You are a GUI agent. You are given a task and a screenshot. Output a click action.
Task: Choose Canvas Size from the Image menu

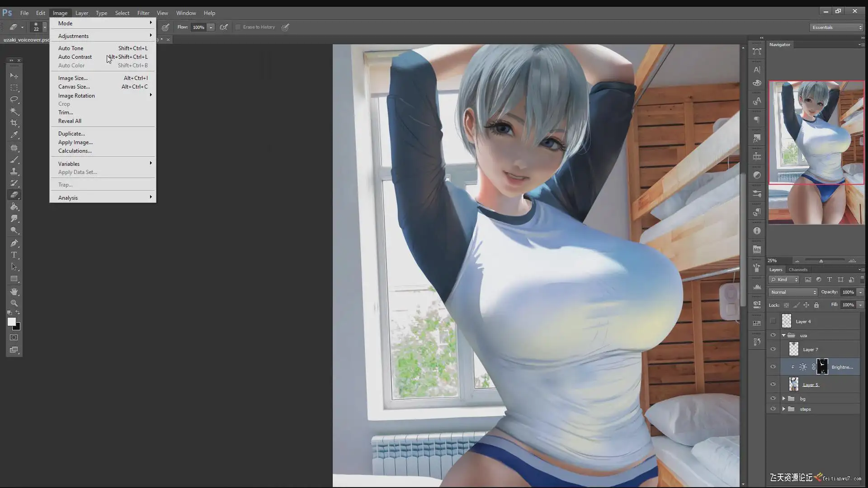click(x=74, y=87)
